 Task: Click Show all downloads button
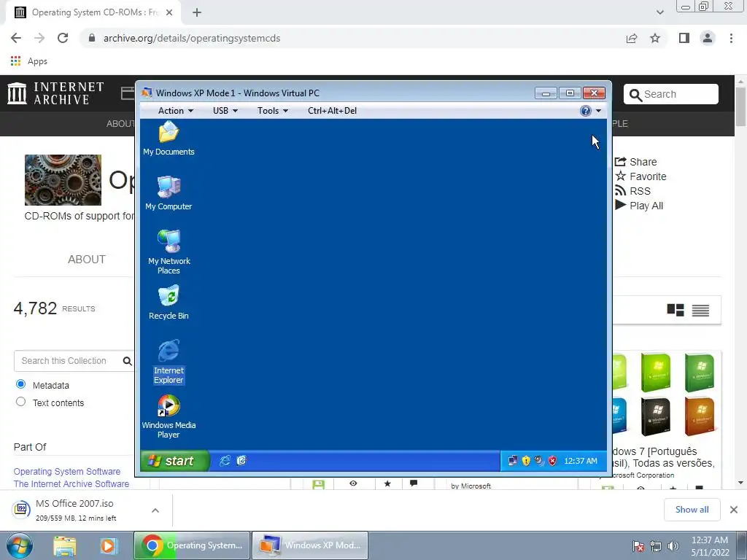coord(692,510)
